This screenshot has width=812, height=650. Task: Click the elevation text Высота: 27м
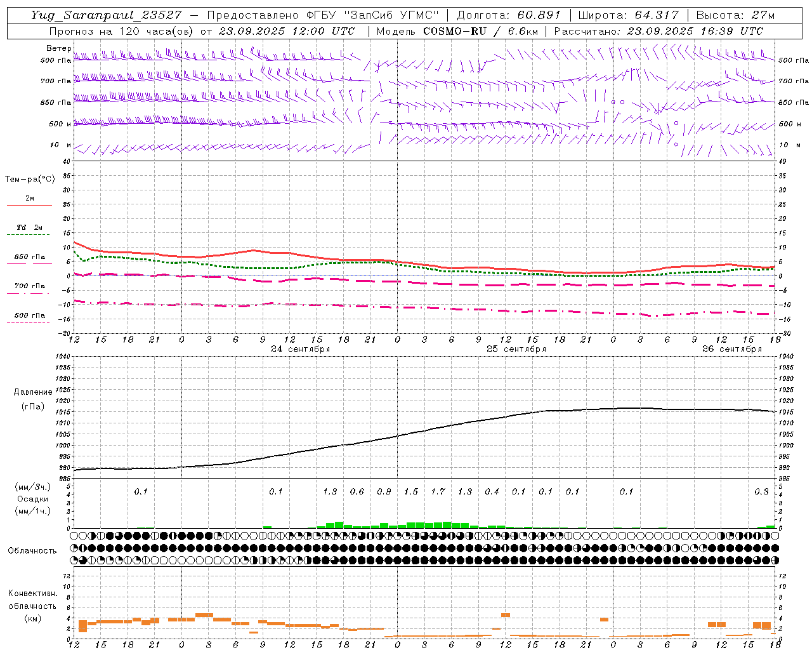coord(735,15)
